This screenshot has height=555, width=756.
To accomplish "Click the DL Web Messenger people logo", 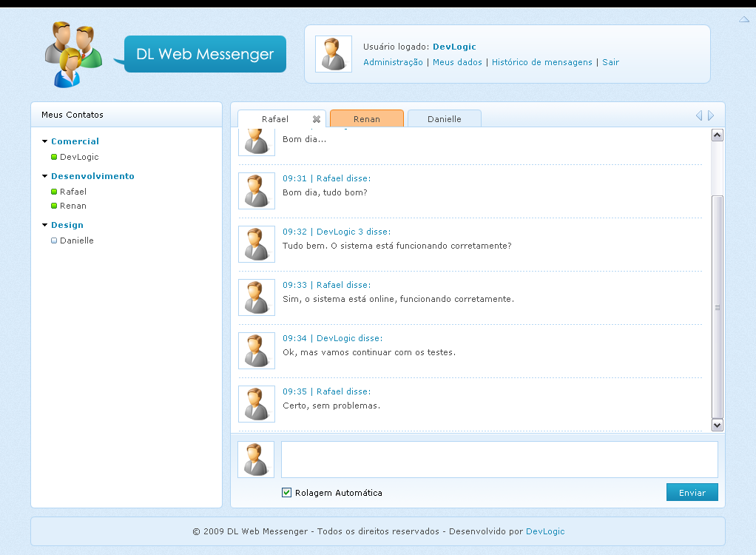I will tap(73, 55).
